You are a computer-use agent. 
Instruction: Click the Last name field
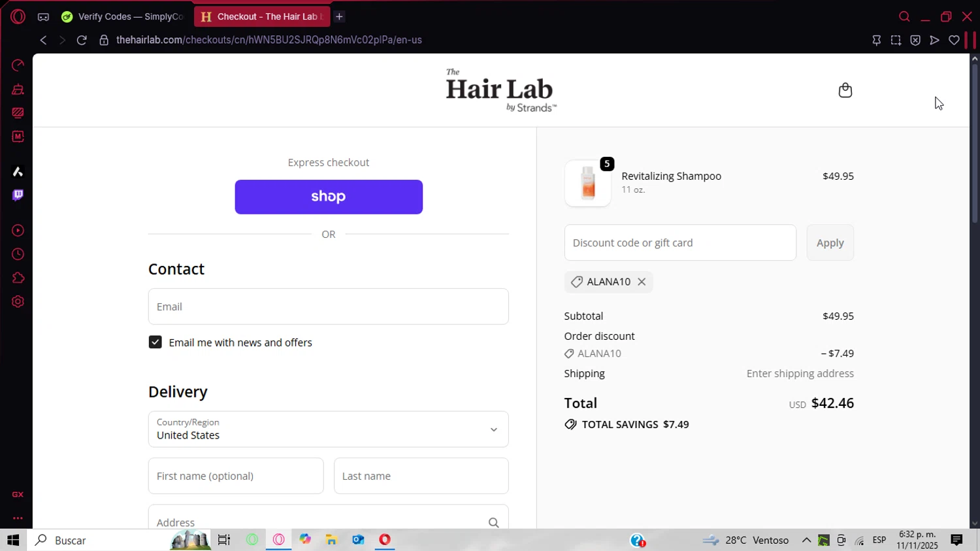[421, 476]
